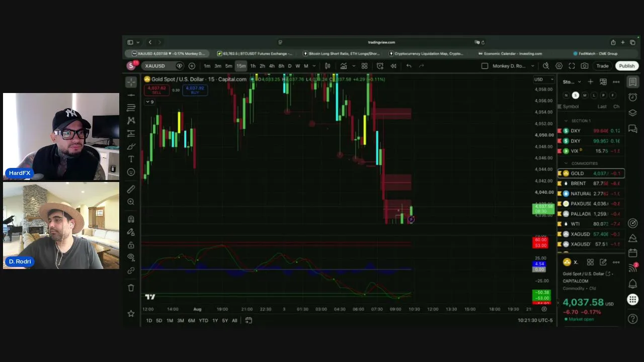Expand the indicators favorites dropdown arrow
The width and height of the screenshot is (644, 362).
[354, 66]
